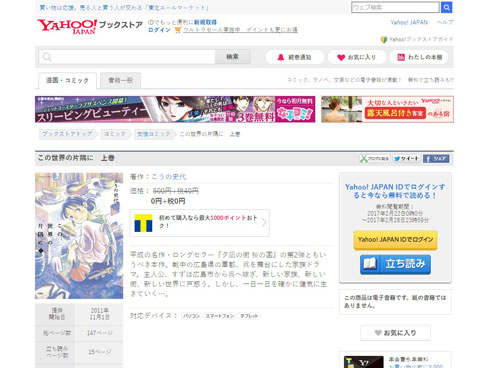The image size is (490, 368).
Task: Focus the ウェブ検索 input field
Action: click(x=395, y=7)
